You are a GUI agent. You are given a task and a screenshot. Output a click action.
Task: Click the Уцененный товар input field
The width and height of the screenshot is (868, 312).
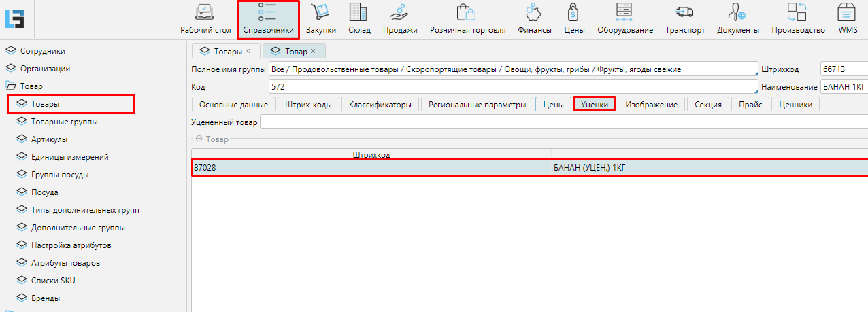click(x=563, y=122)
